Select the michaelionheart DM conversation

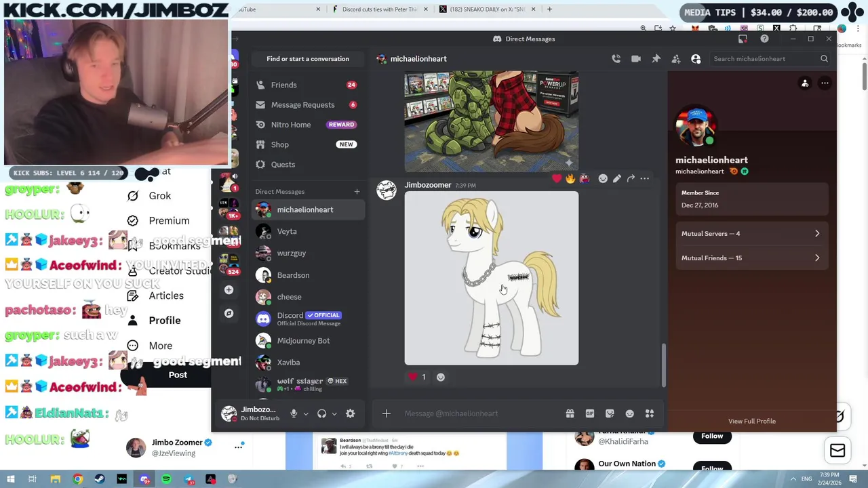click(307, 209)
